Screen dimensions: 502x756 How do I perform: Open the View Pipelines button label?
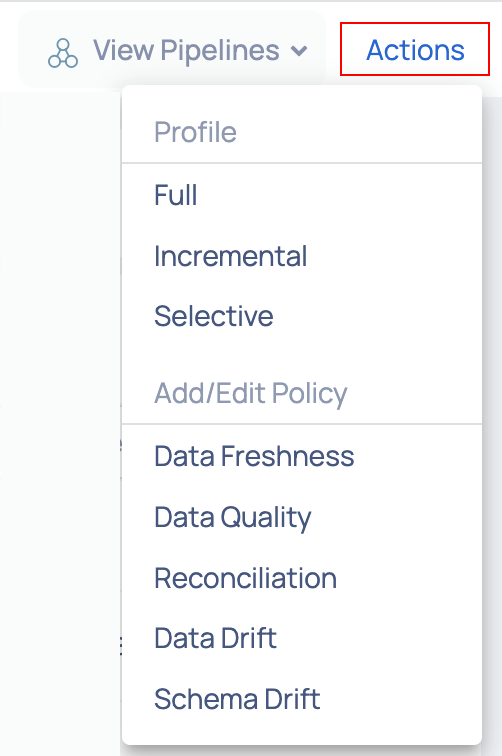[186, 50]
